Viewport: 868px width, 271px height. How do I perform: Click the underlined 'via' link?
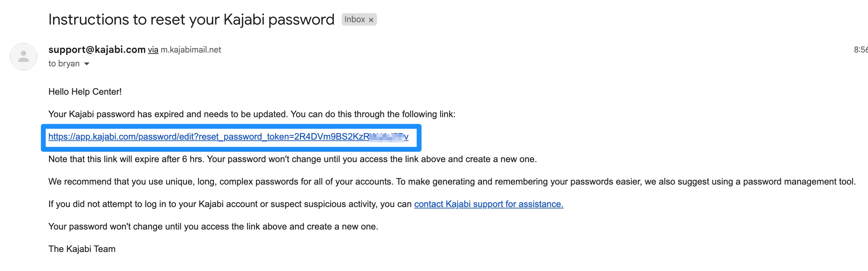(x=153, y=50)
